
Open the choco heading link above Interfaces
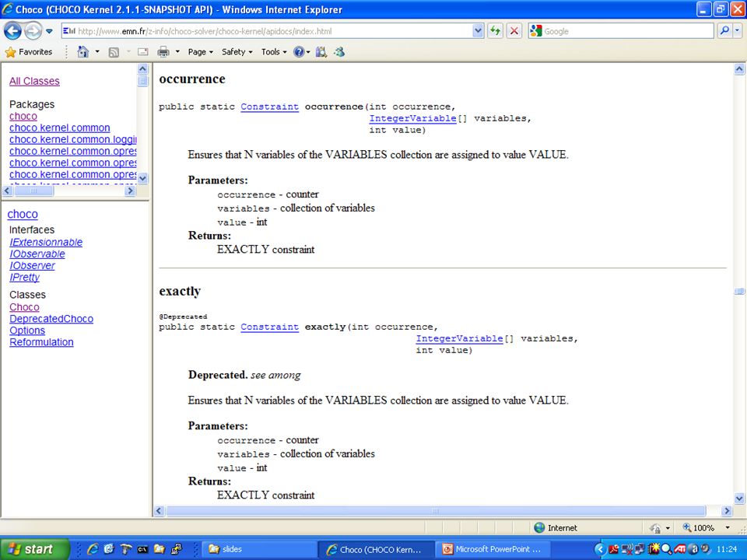point(23,215)
